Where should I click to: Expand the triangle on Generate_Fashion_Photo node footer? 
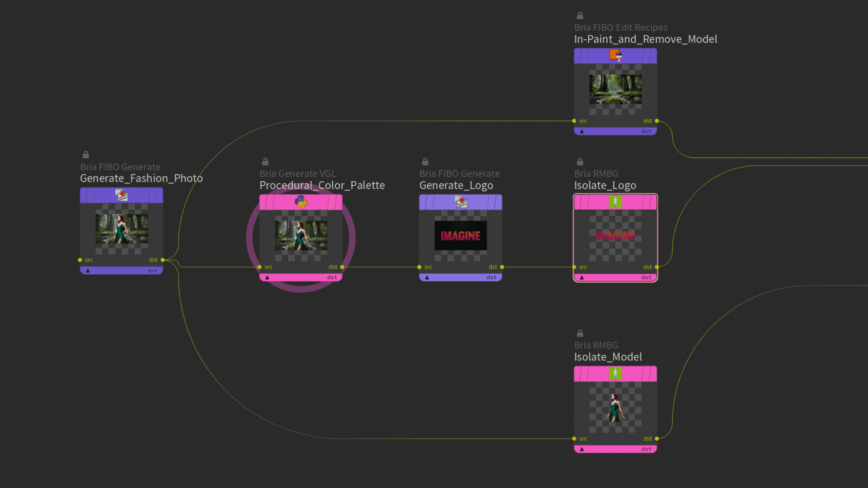pyautogui.click(x=88, y=271)
